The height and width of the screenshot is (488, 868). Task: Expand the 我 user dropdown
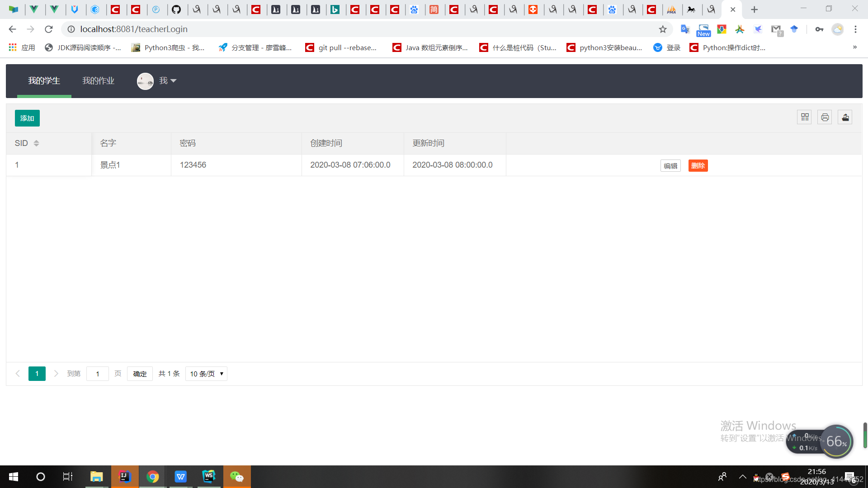click(168, 81)
